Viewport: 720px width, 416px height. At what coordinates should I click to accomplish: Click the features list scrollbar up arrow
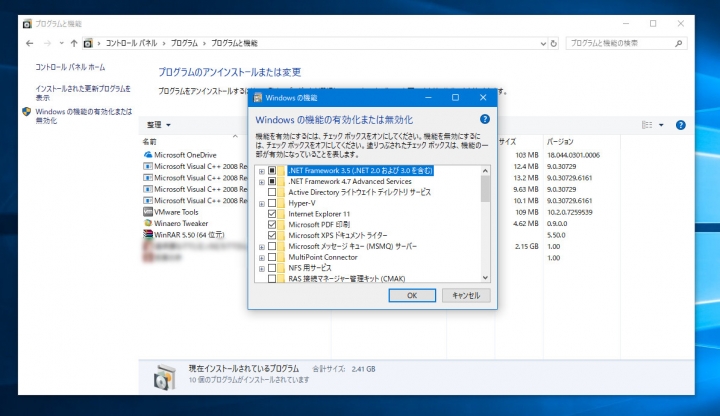point(485,171)
